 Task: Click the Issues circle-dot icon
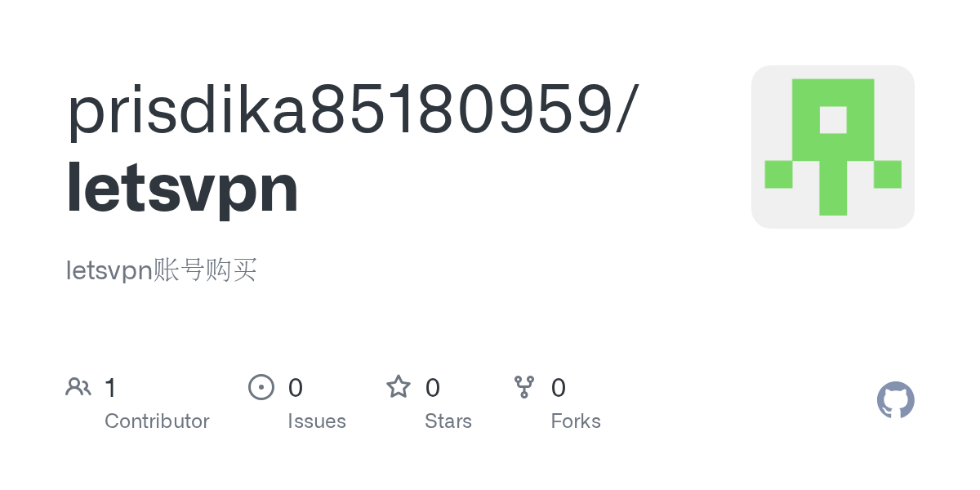tap(261, 387)
